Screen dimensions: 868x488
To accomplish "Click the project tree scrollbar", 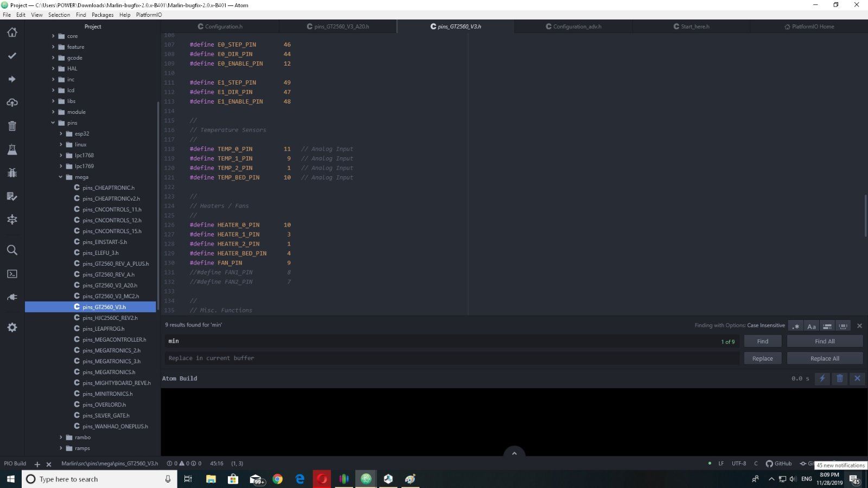I will pyautogui.click(x=158, y=206).
